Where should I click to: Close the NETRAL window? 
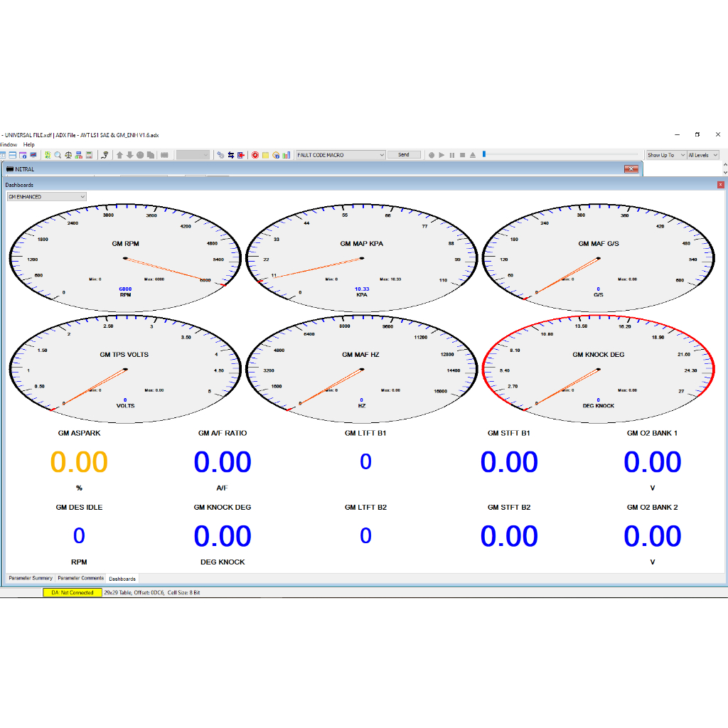click(x=631, y=169)
